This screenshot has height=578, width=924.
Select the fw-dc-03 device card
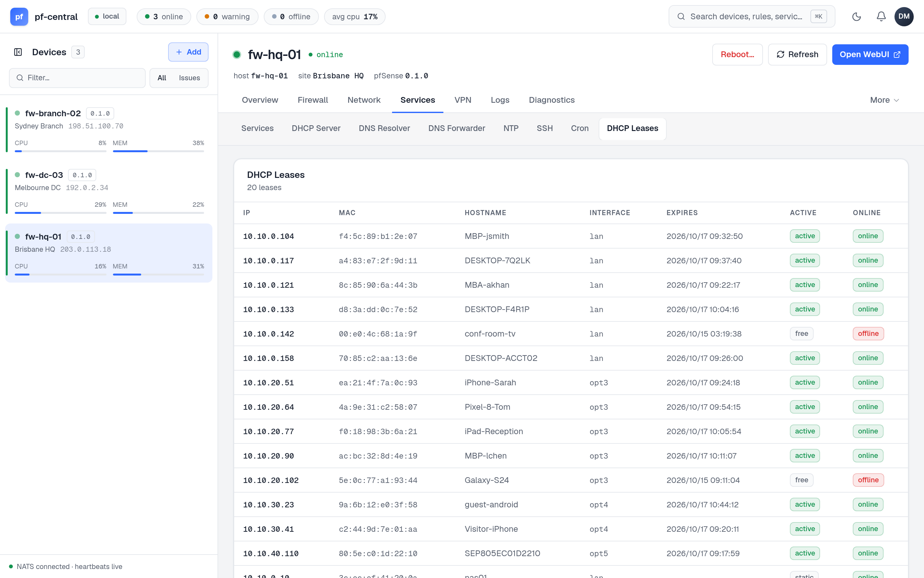tap(109, 191)
